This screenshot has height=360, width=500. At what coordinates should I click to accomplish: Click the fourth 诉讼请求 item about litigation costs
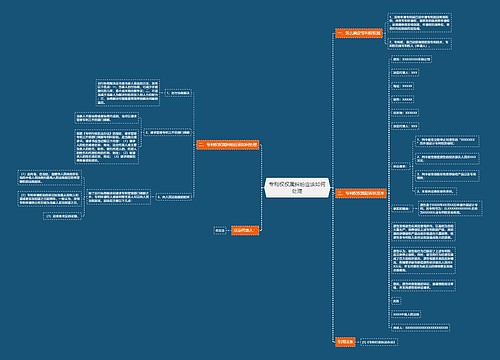[436, 191]
